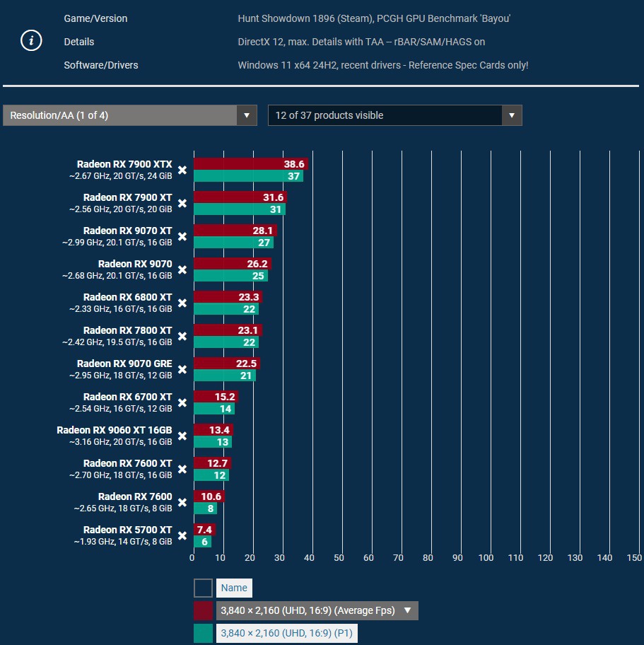The image size is (644, 645).
Task: Click the Radeon RX 6800 XT label
Action: tap(127, 297)
